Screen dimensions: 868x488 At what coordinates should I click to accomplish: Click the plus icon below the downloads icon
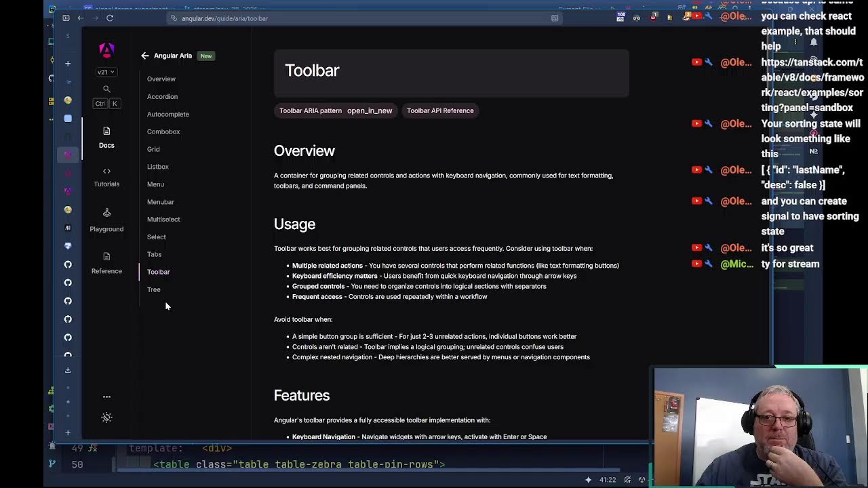(68, 432)
